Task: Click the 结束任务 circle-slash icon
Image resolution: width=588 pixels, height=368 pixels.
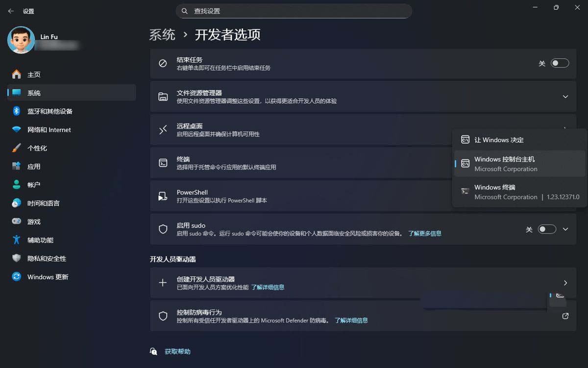Action: click(x=163, y=63)
